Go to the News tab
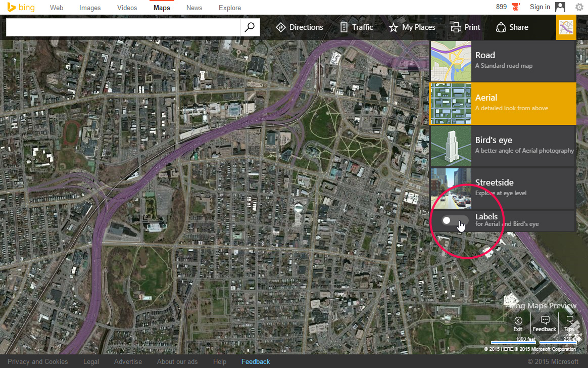588x368 pixels. tap(194, 8)
